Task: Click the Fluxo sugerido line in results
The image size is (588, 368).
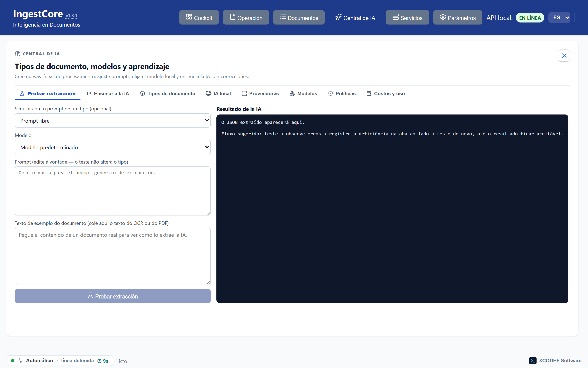Action: pos(392,134)
